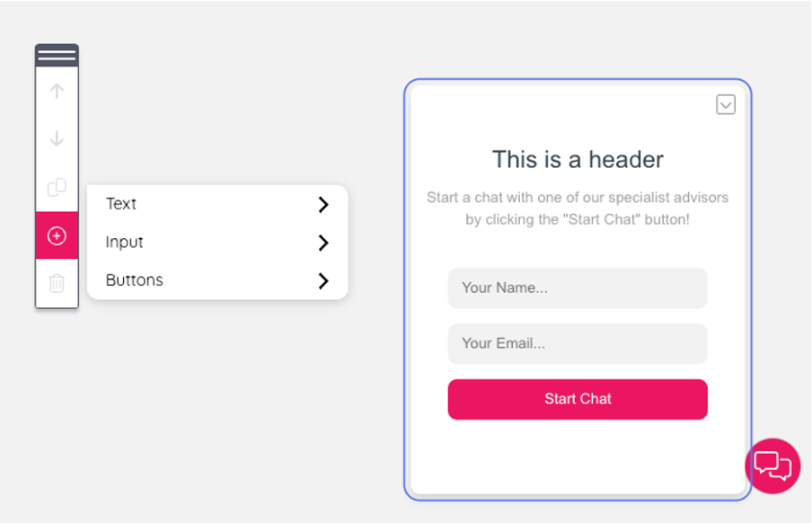Viewport: 812px width, 523px height.
Task: Select the Text menu entry
Action: pos(121,204)
